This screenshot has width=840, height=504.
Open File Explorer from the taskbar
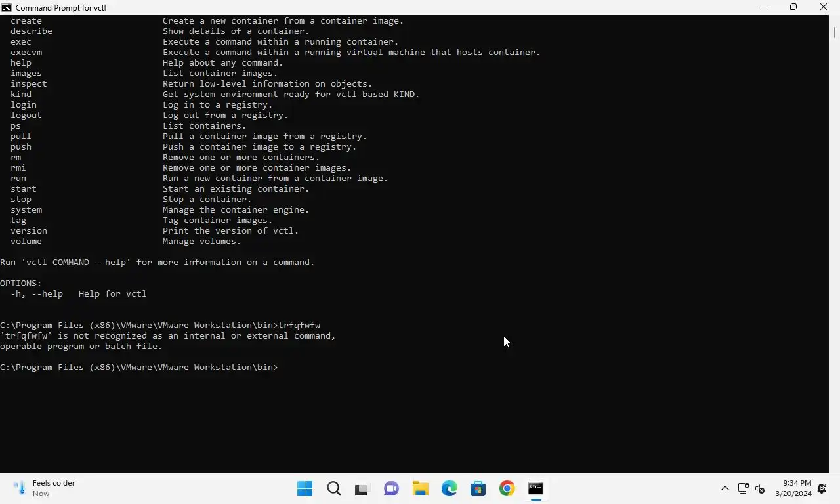420,488
